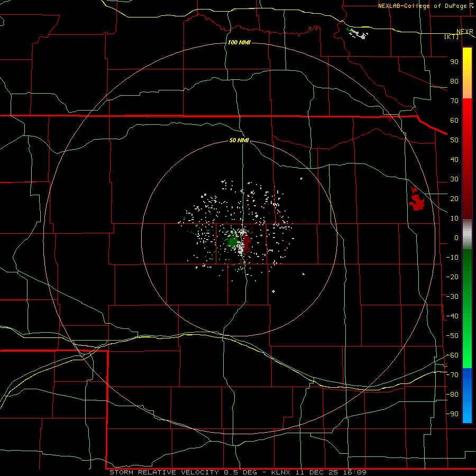Image resolution: width=476 pixels, height=476 pixels.
Task: Click the -10 scale value
Action: [452, 258]
